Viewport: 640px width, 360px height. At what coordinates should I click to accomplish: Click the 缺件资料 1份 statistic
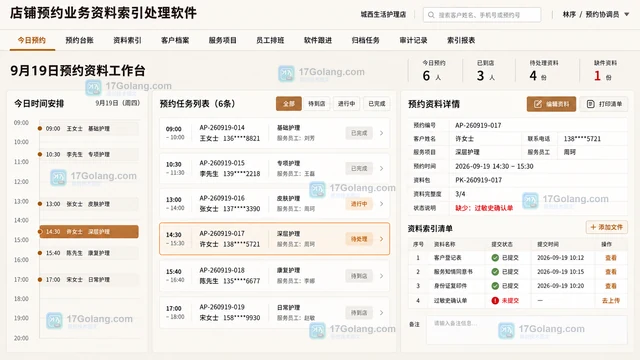pos(605,71)
